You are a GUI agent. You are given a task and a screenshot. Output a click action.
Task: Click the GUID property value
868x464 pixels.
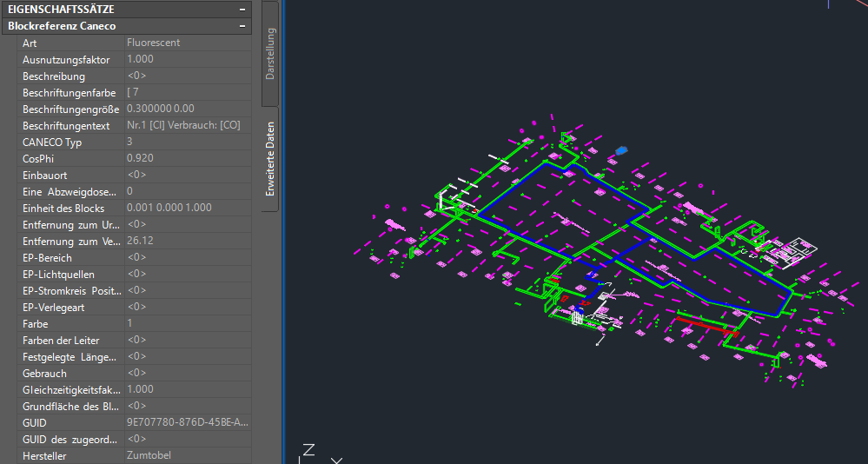pyautogui.click(x=187, y=422)
